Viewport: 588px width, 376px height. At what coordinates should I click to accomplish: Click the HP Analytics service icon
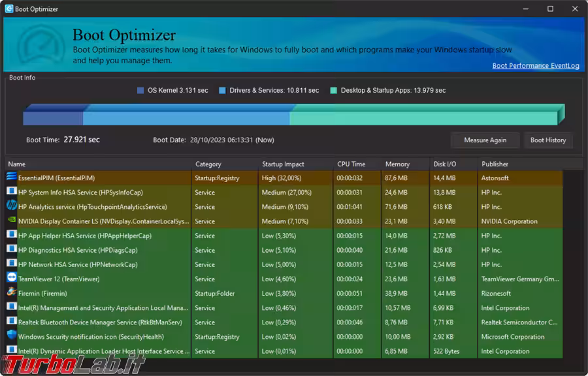pos(11,206)
